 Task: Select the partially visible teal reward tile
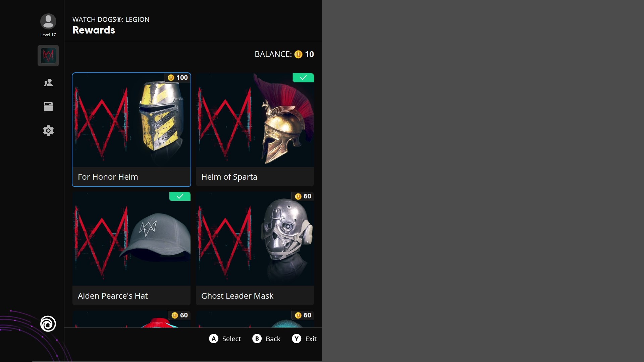pyautogui.click(x=255, y=320)
